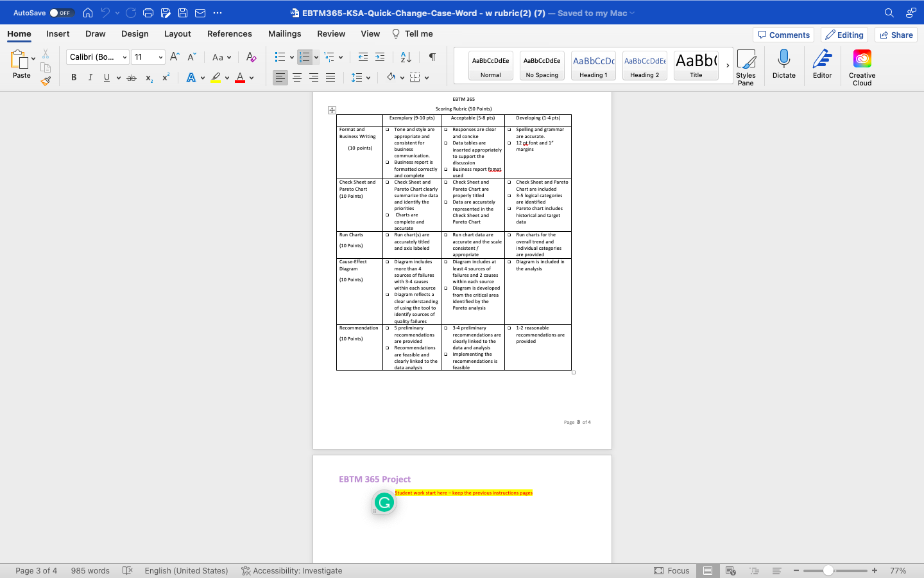Screen dimensions: 924x578
Task: Toggle italic formatting
Action: [x=90, y=78]
